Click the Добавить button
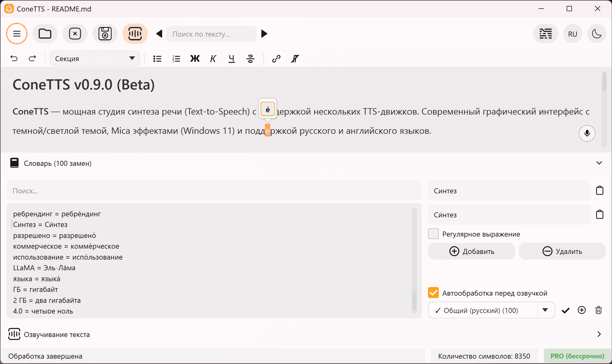Screen dimensions: 612x364 471,251
